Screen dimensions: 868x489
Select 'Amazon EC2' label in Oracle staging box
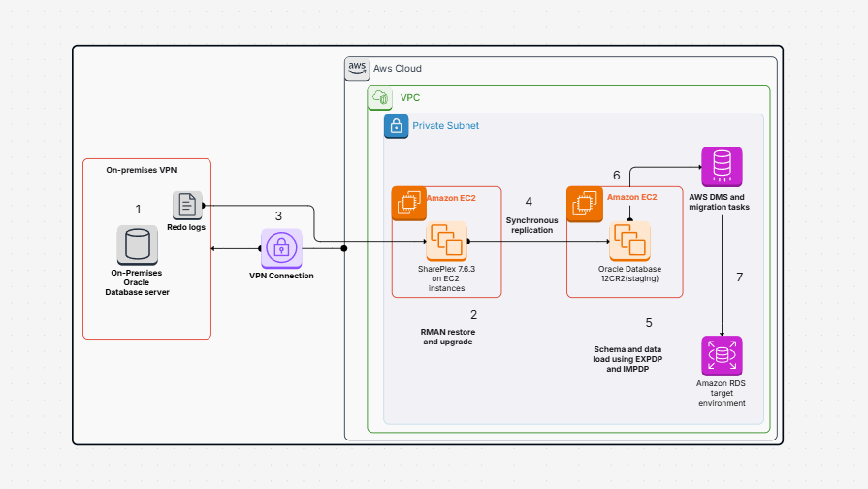[632, 197]
